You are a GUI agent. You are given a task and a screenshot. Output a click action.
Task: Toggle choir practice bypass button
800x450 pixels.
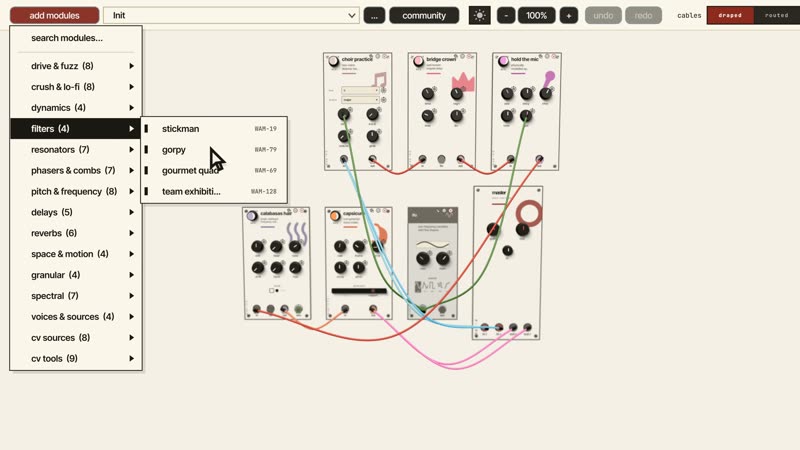click(x=334, y=61)
